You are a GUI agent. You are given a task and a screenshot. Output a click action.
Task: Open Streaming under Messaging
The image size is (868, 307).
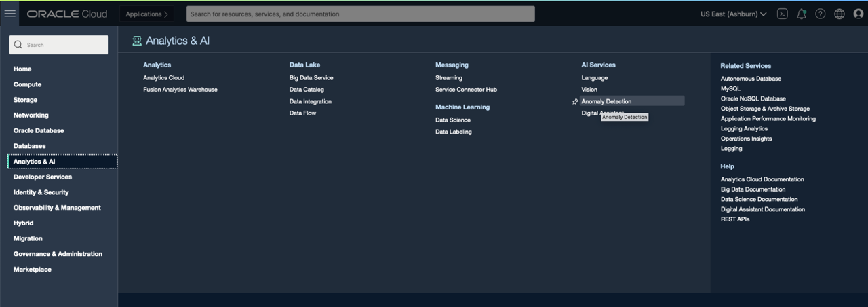(x=449, y=77)
